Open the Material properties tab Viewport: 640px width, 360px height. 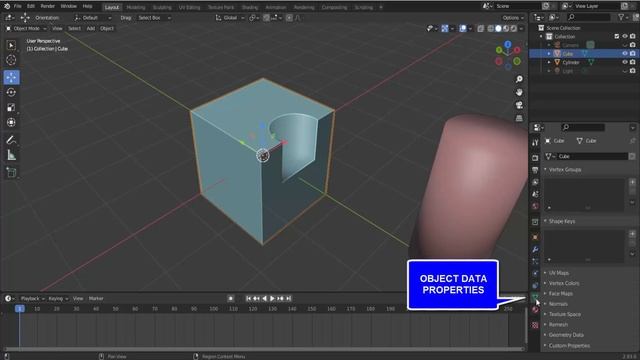(535, 310)
